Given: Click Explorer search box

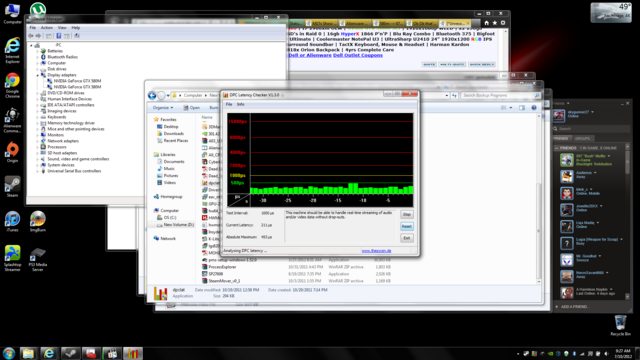Looking at the screenshot, I should pyautogui.click(x=501, y=96).
